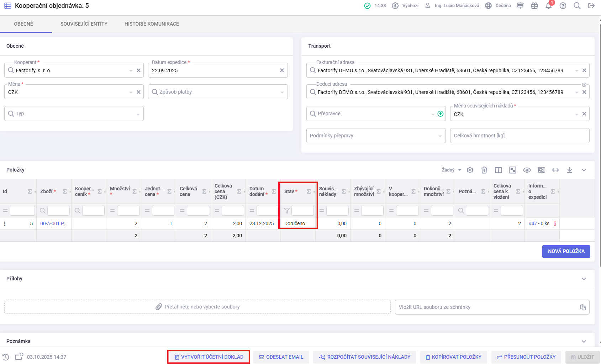Click Vytvořit účetní doklad button
Image resolution: width=601 pixels, height=364 pixels.
coord(209,357)
